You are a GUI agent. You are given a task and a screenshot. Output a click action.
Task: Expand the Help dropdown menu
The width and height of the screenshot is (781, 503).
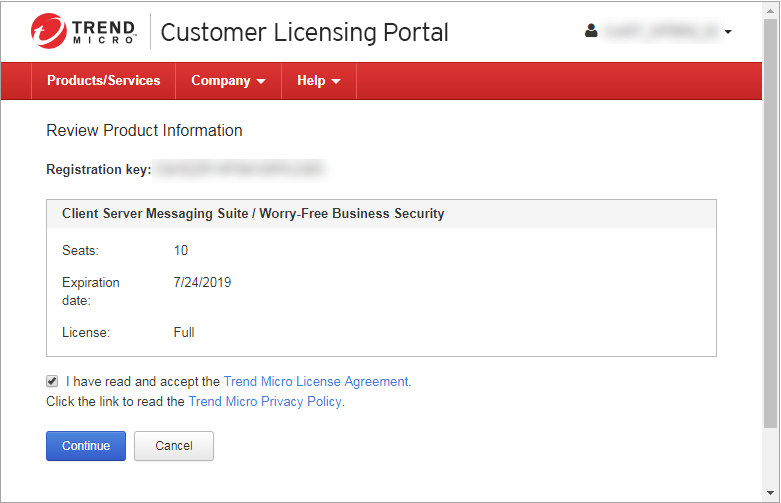point(319,81)
